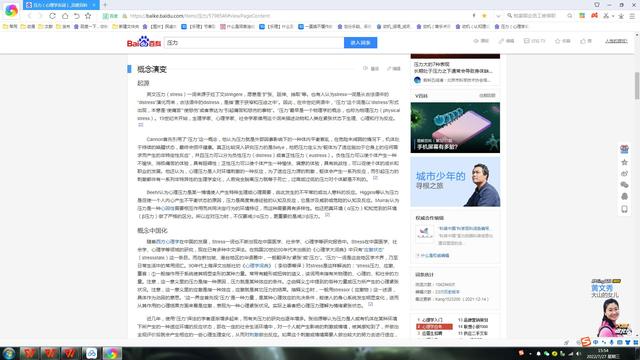Open a new browser tab
The image size is (640, 360).
tap(105, 5)
